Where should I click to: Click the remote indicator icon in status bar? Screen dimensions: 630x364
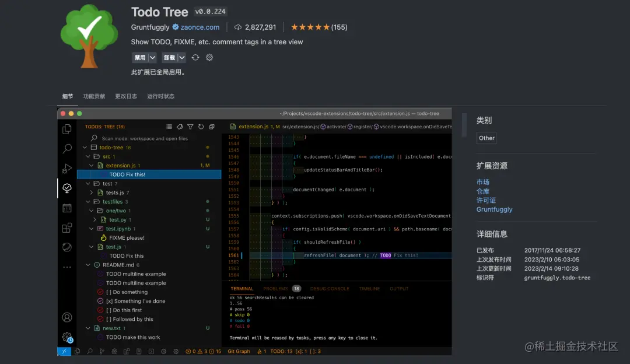coord(64,351)
